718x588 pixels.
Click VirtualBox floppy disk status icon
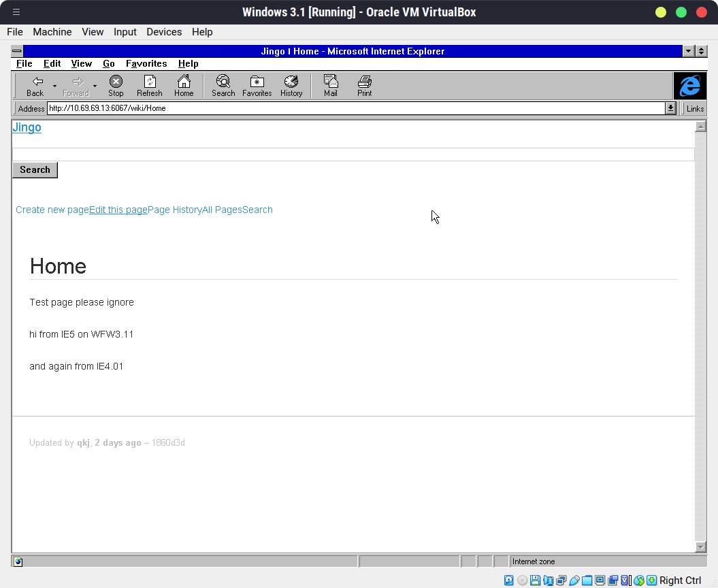click(x=535, y=581)
